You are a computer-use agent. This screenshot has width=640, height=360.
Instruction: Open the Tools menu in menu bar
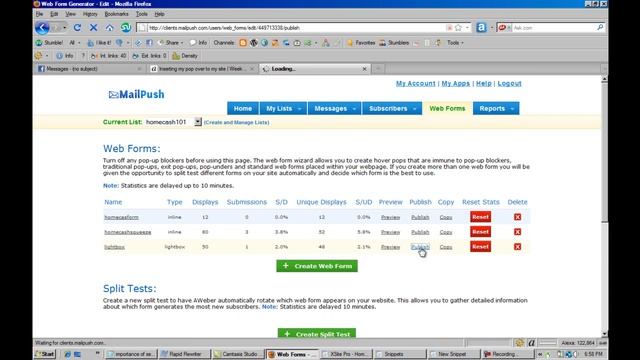click(142, 14)
